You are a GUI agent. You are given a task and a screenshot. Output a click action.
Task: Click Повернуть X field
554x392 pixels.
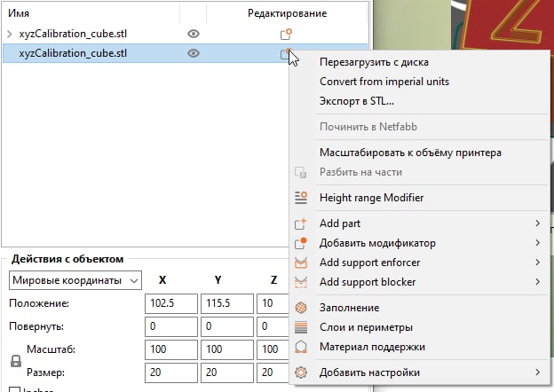[x=171, y=326]
